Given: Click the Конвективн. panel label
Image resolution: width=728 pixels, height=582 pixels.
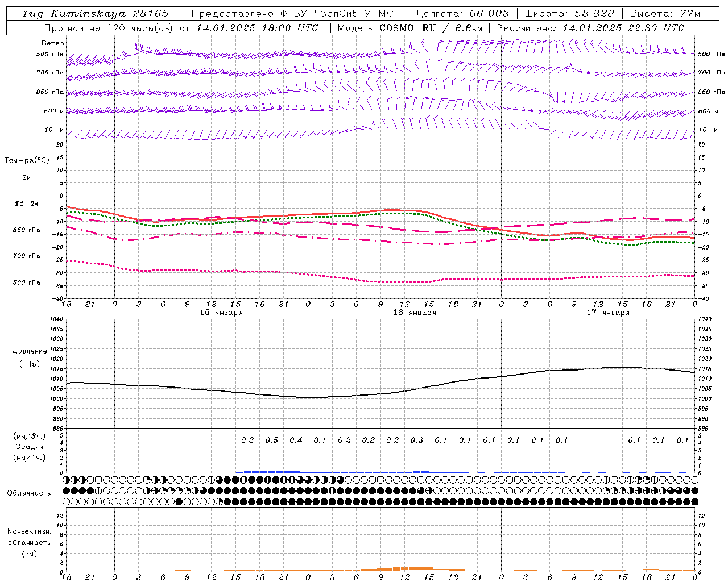Looking at the screenshot, I should click(29, 531).
